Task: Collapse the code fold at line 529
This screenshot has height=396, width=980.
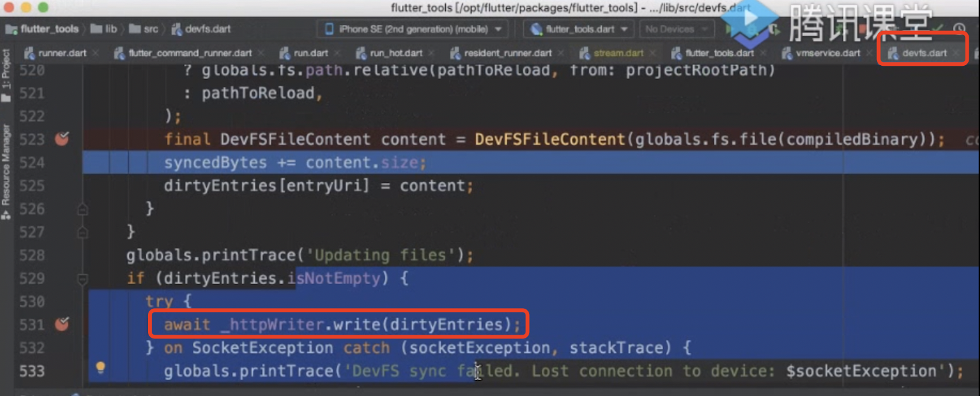Action: (82, 278)
